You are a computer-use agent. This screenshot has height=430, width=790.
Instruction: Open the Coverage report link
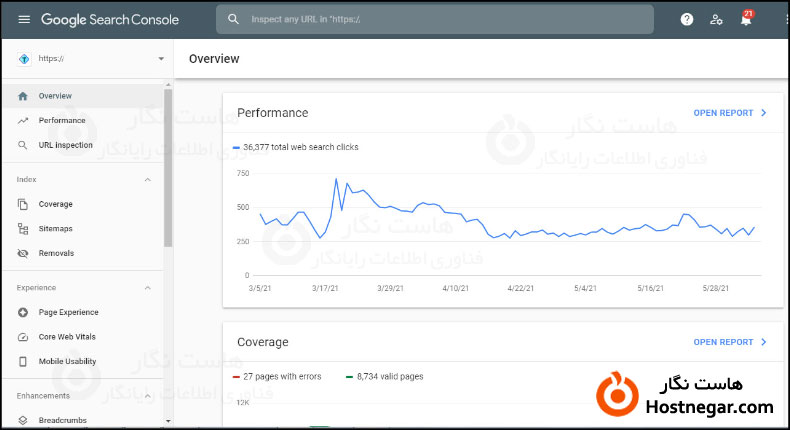pos(729,342)
